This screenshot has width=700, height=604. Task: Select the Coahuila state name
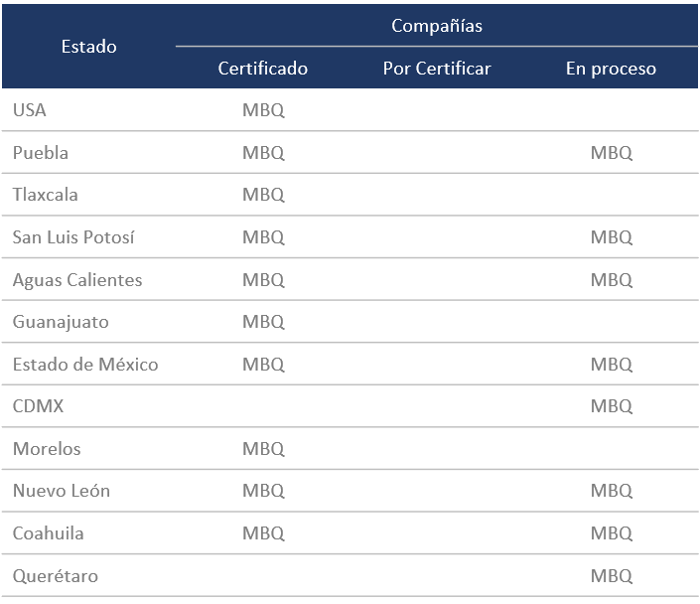[x=49, y=533]
